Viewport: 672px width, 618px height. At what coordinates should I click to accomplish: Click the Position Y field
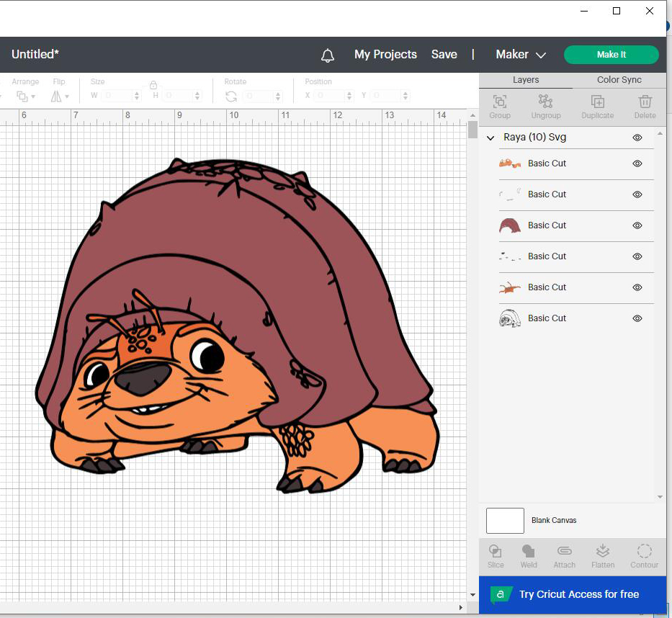(x=387, y=96)
